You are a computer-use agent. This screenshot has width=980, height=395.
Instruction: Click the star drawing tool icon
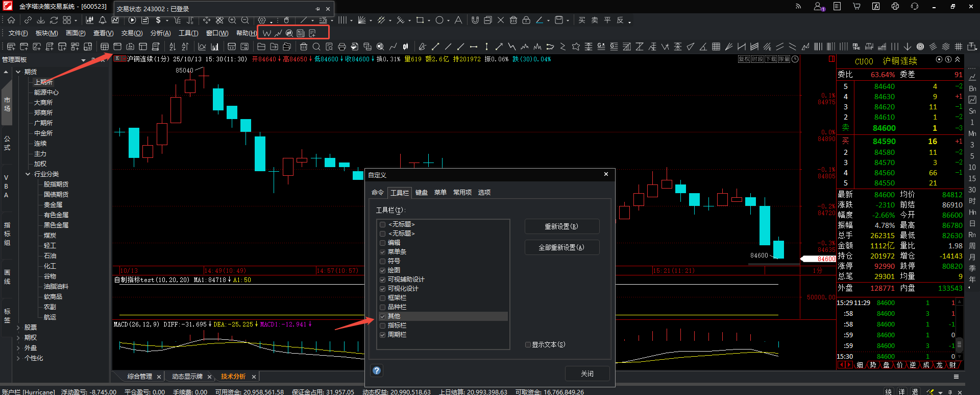pos(576,47)
